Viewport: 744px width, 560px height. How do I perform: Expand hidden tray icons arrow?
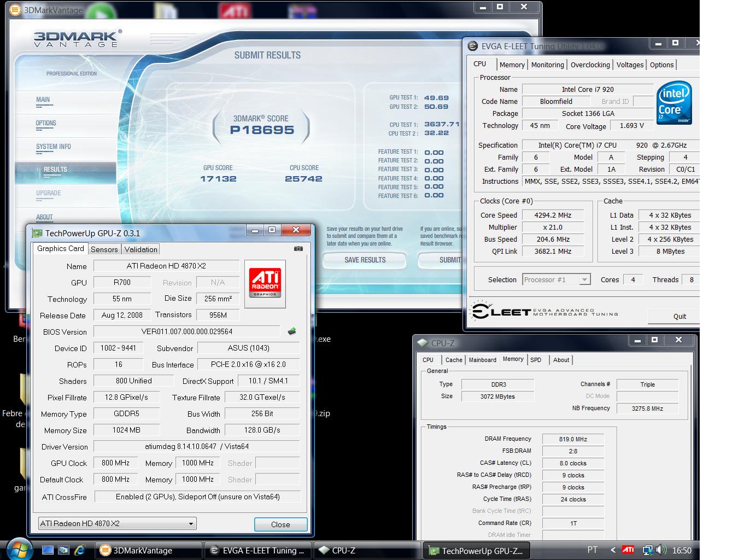click(x=613, y=550)
